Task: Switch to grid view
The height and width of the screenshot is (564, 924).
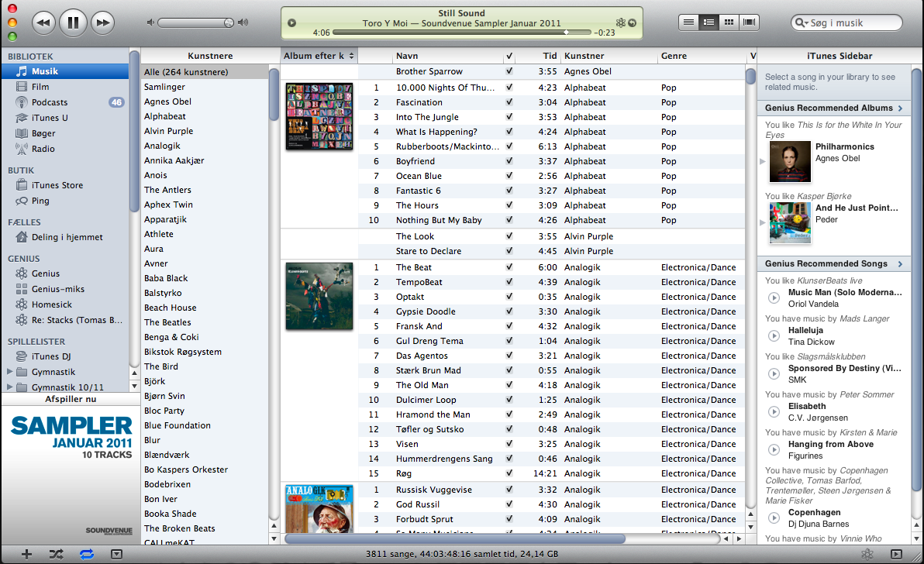Action: [729, 22]
